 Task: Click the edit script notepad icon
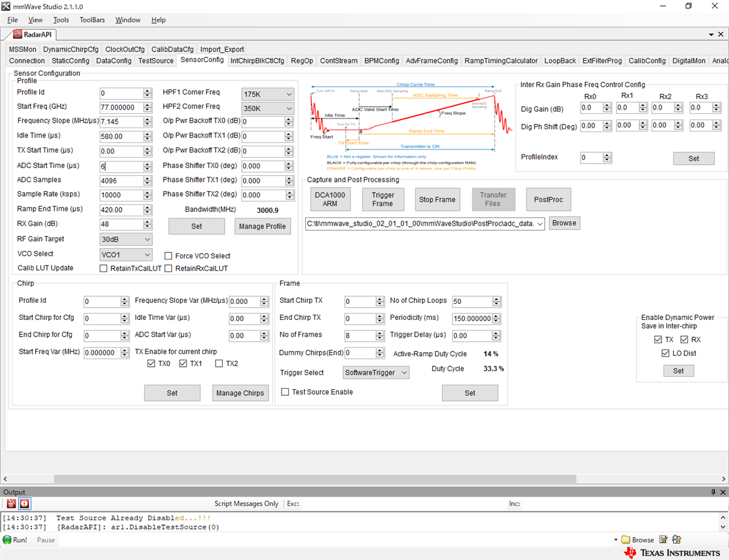[x=664, y=540]
